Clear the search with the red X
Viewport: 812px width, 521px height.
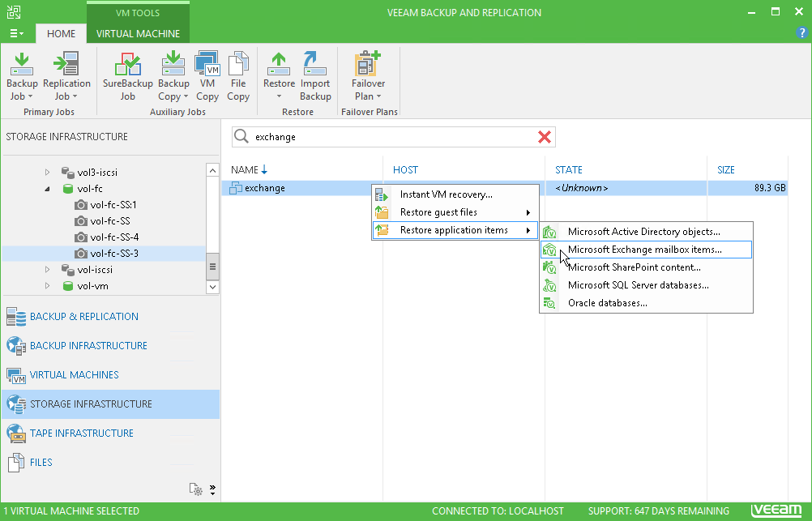[545, 137]
